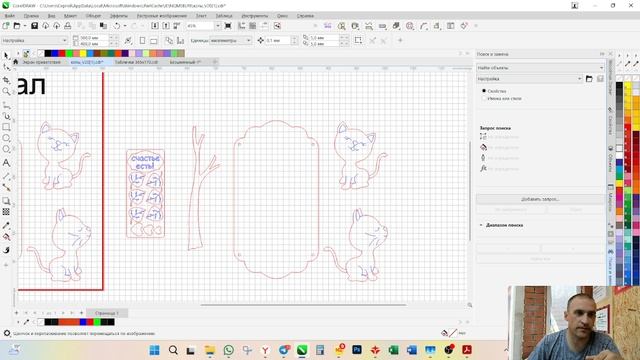The height and width of the screenshot is (360, 640).
Task: Select the Eyedropper tool
Action: point(6,225)
